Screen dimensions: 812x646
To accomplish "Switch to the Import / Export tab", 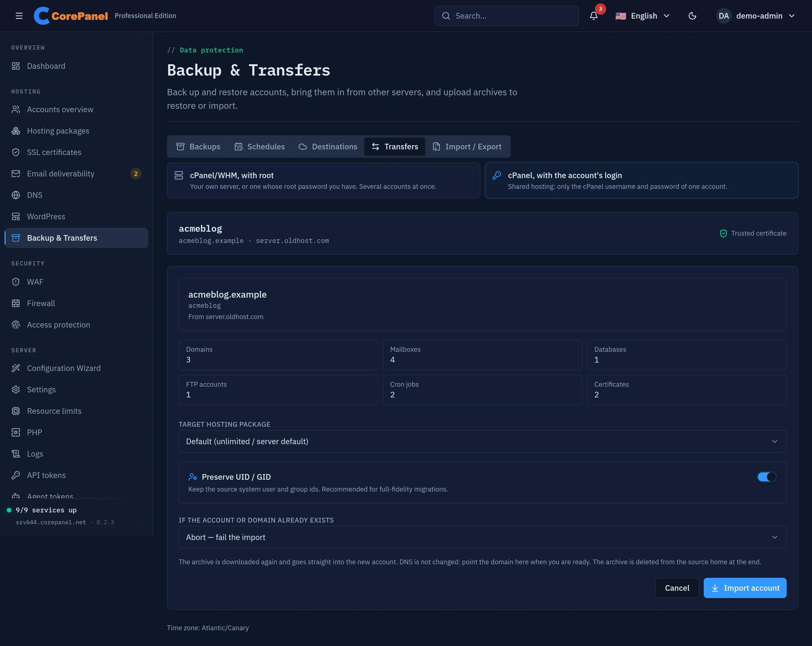I will tap(467, 147).
